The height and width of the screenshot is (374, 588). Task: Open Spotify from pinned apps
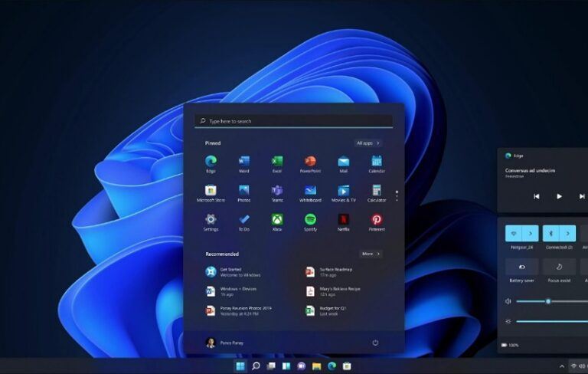(x=310, y=220)
